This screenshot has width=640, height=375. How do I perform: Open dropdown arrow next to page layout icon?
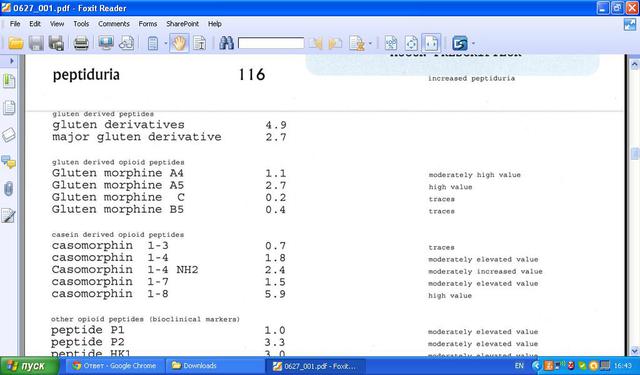[x=166, y=43]
